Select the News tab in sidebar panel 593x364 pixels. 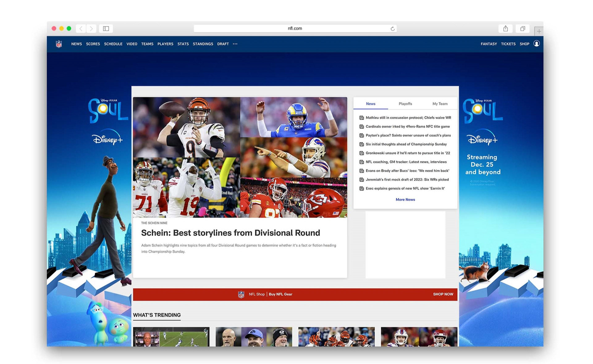tap(371, 104)
